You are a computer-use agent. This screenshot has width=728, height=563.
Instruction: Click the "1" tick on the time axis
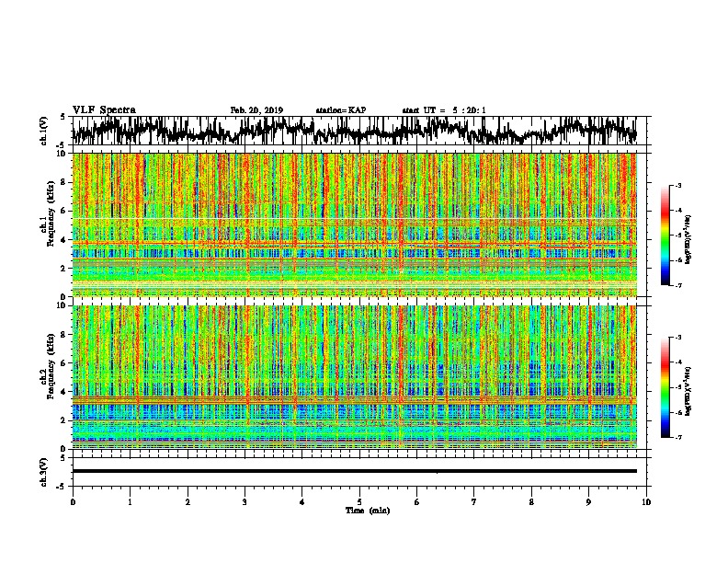click(130, 502)
